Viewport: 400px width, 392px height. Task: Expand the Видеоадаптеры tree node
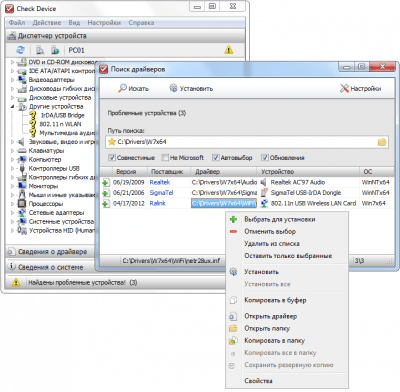click(12, 80)
